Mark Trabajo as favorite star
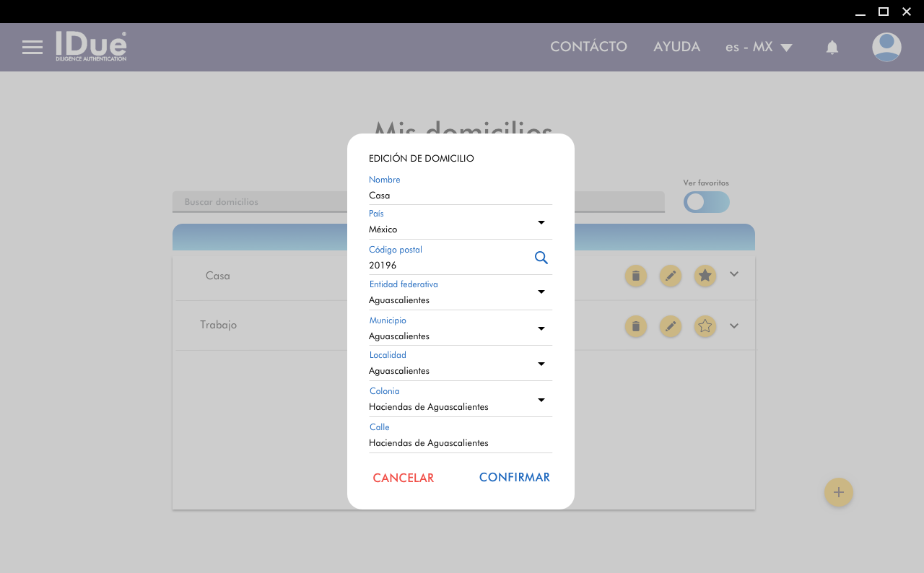The width and height of the screenshot is (924, 573). click(x=705, y=326)
